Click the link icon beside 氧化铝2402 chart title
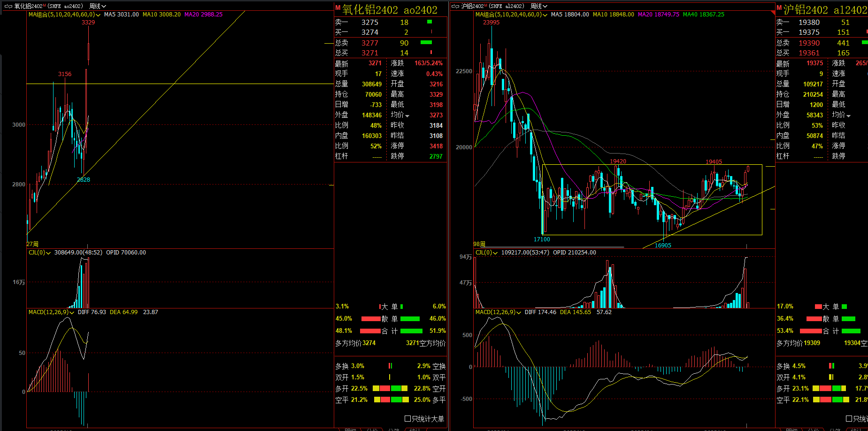Image resolution: width=868 pixels, height=431 pixels. click(x=8, y=6)
